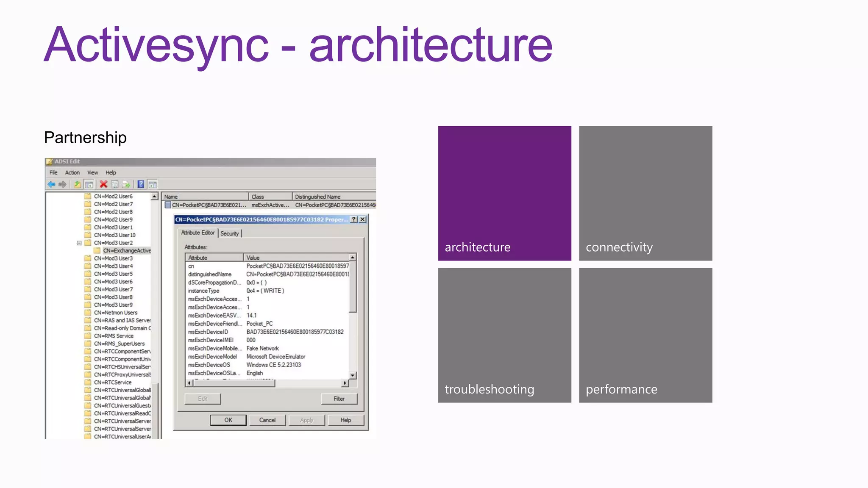Select the dSCorePropagationD... attribute row
Viewport: 868px width, 488px height.
point(267,283)
